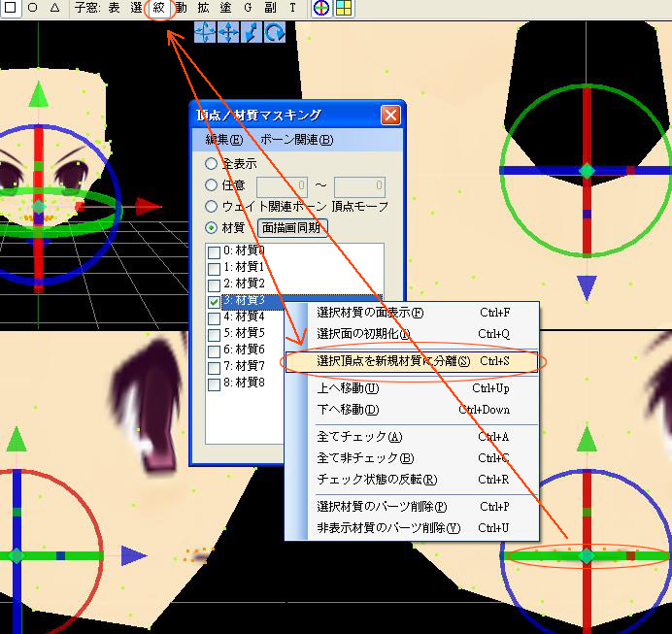Check the 8: 材質8 checkbox
Screen dimensions: 672x634
coord(214,384)
